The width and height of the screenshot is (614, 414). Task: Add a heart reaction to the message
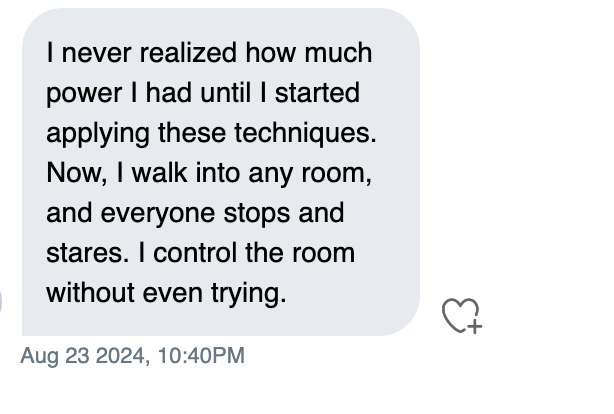coord(462,316)
